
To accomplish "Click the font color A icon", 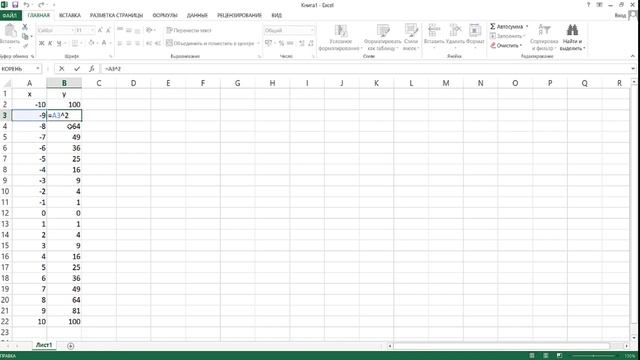I will pos(104,43).
